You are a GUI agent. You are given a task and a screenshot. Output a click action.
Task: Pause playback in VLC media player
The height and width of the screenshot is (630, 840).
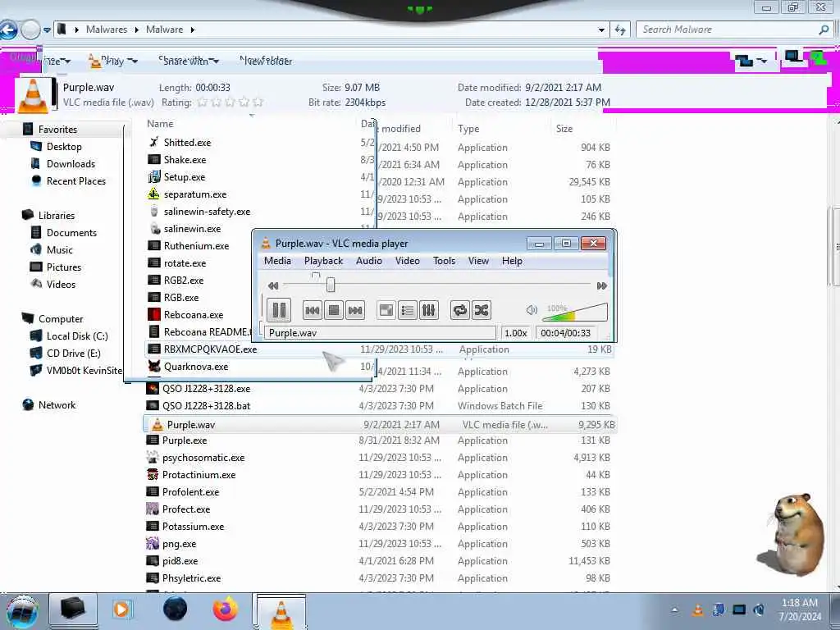pos(279,309)
